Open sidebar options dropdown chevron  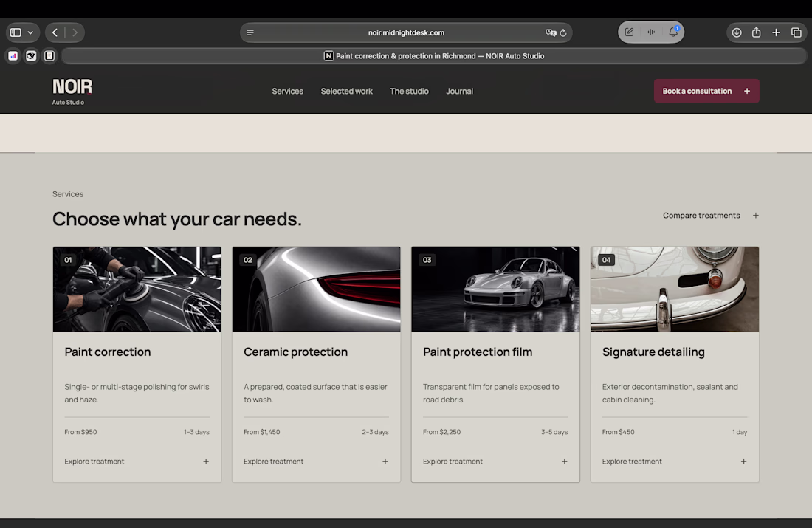pyautogui.click(x=30, y=32)
